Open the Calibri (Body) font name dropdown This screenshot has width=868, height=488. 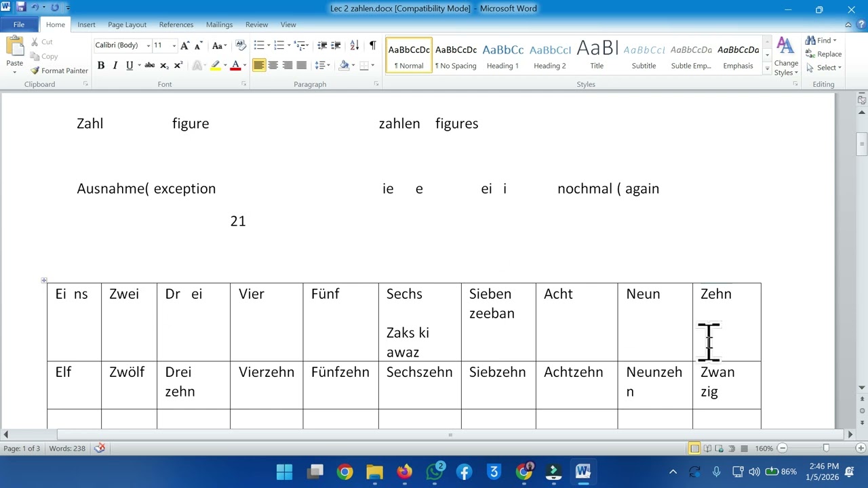click(x=148, y=45)
